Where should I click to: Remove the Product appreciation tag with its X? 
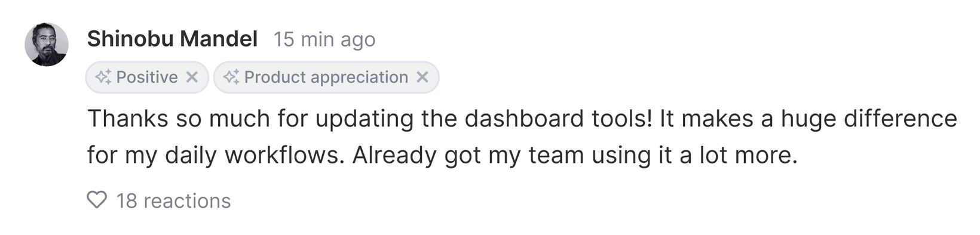click(422, 77)
